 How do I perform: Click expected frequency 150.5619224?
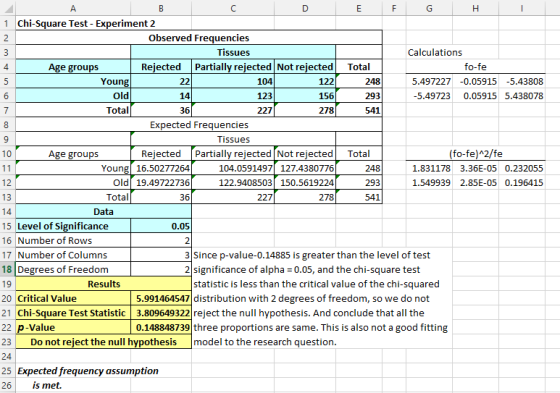pyautogui.click(x=305, y=183)
